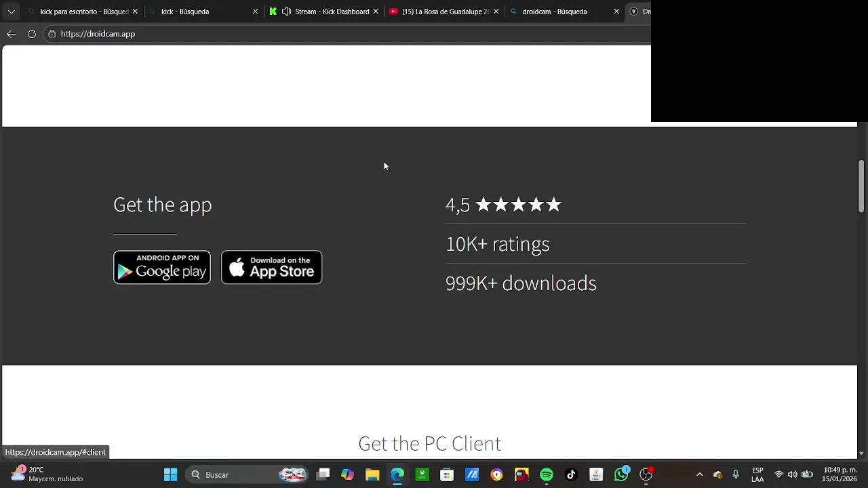This screenshot has height=488, width=868.
Task: Click the 'Get the app' heading
Action: coord(163,205)
